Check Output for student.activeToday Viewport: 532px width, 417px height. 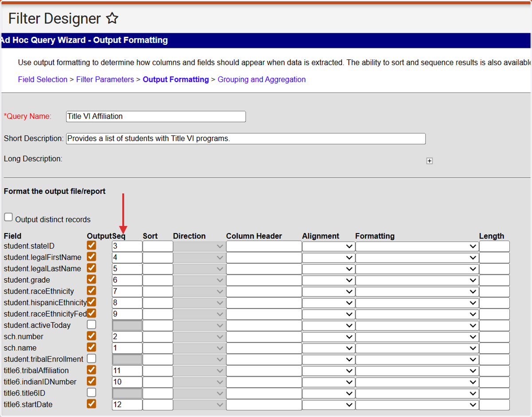point(92,324)
